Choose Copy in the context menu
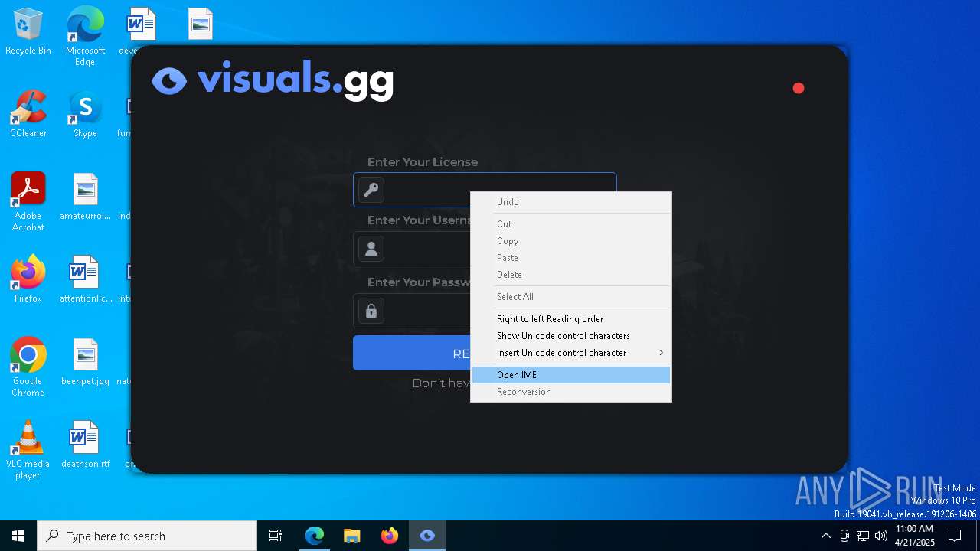 click(x=571, y=241)
